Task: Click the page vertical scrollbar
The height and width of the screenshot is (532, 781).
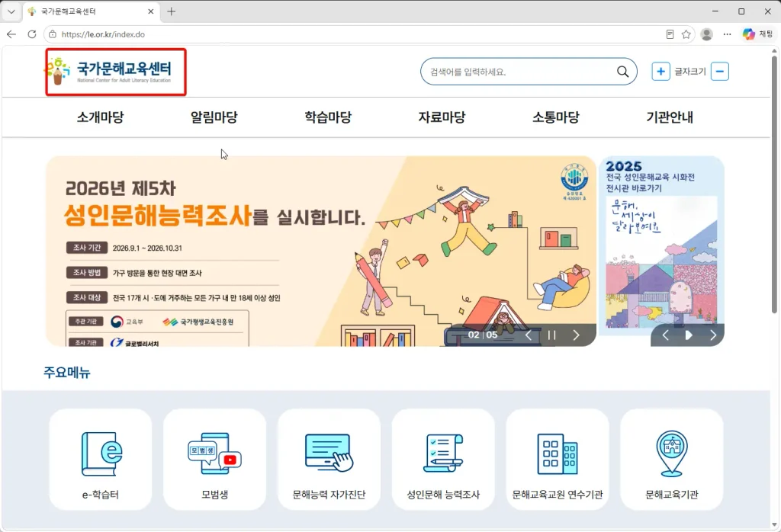Action: coord(775,184)
